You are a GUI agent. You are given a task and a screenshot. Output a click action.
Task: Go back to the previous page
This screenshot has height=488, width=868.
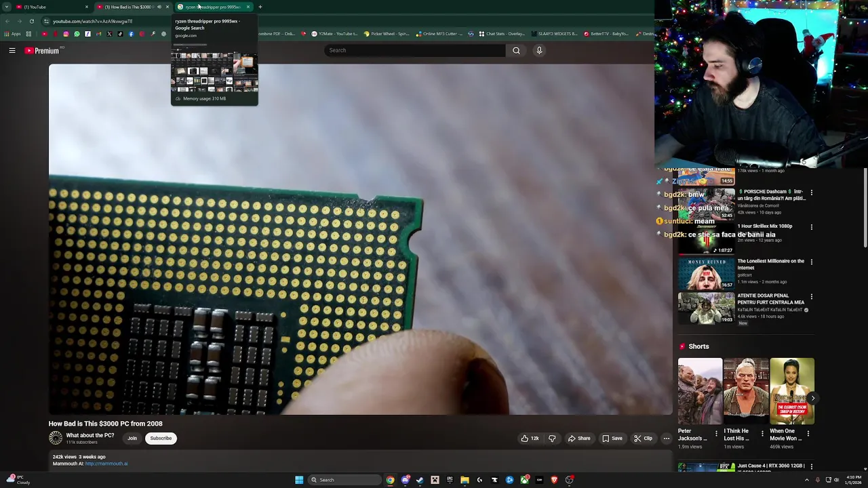point(7,21)
